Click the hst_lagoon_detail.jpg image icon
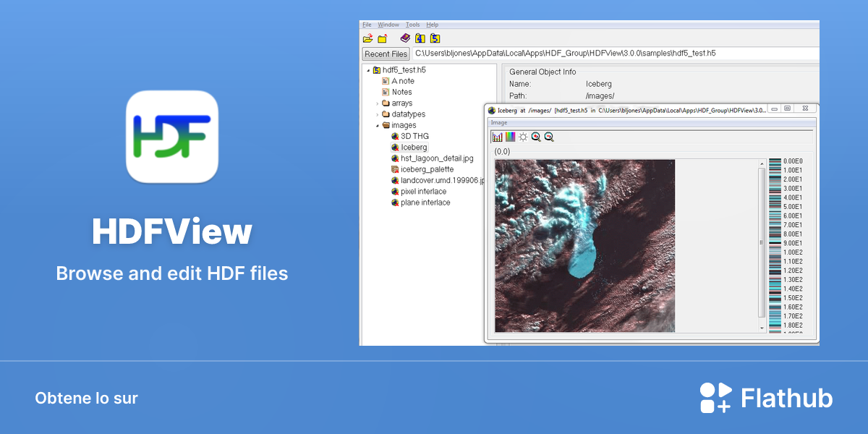 [395, 158]
